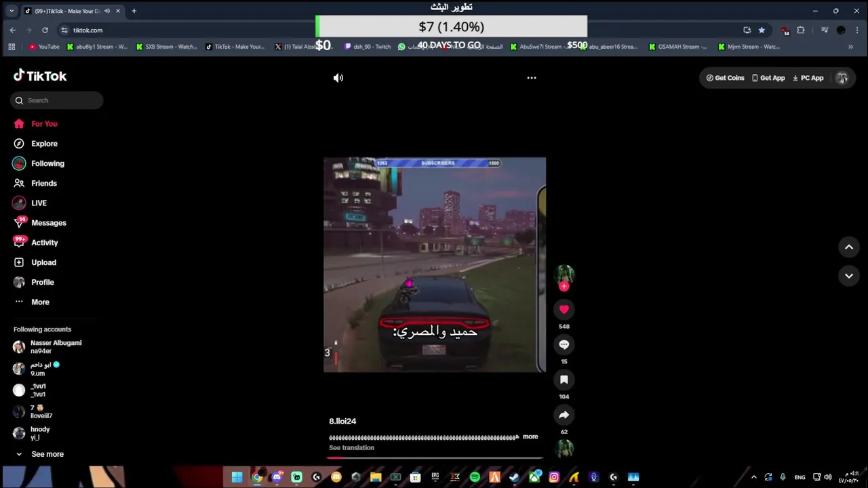868x488 pixels.
Task: Go to the next video with down chevron
Action: coord(849,276)
